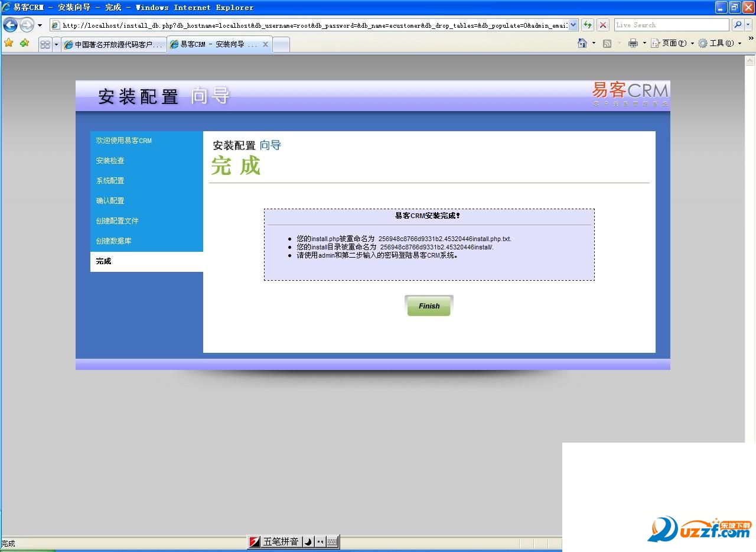This screenshot has height=552, width=756.
Task: Expand the tab list dropdown arrow
Action: click(x=57, y=44)
